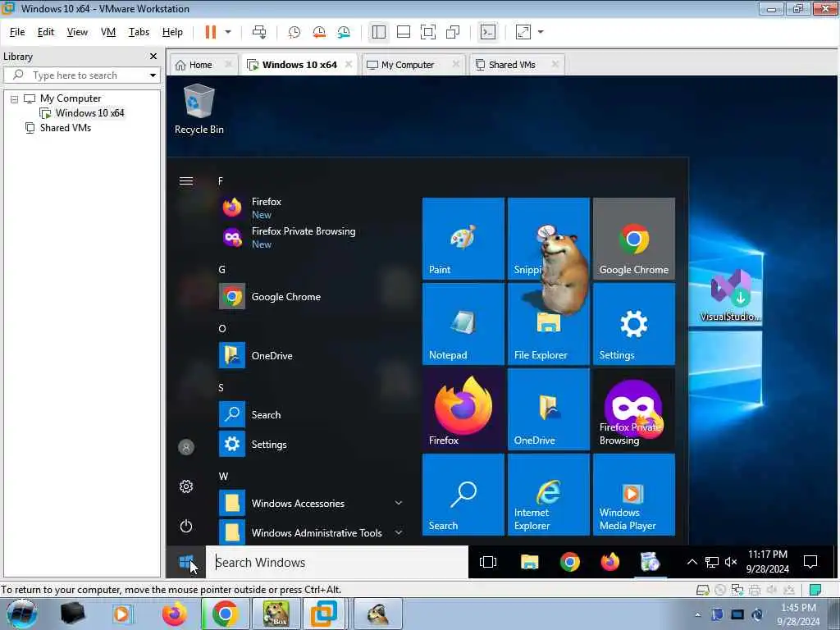Toggle the library sidebar view icon
This screenshot has width=840, height=630.
point(379,32)
